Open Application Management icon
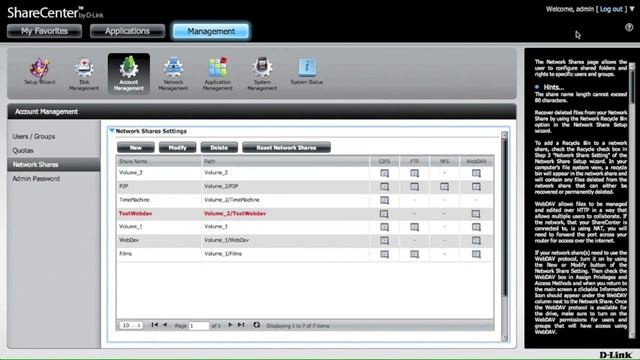This screenshot has height=360, width=640. (218, 74)
